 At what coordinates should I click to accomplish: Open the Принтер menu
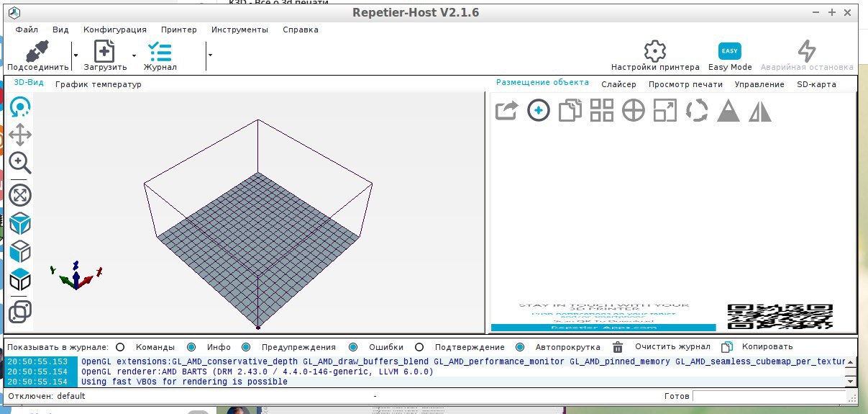[x=179, y=30]
